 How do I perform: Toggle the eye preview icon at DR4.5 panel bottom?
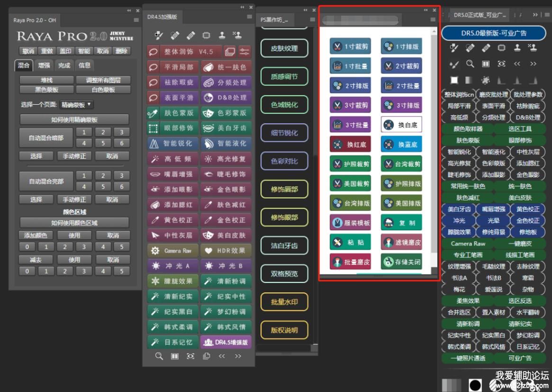click(190, 356)
